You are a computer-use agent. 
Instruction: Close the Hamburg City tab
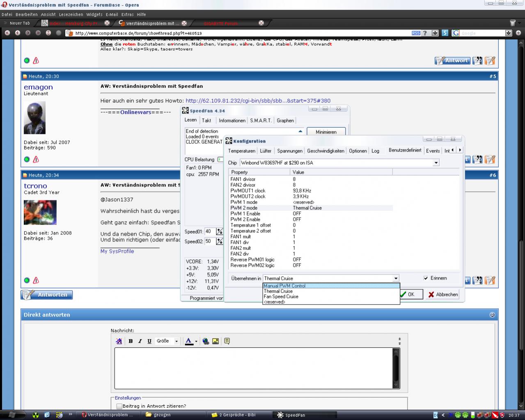107,23
